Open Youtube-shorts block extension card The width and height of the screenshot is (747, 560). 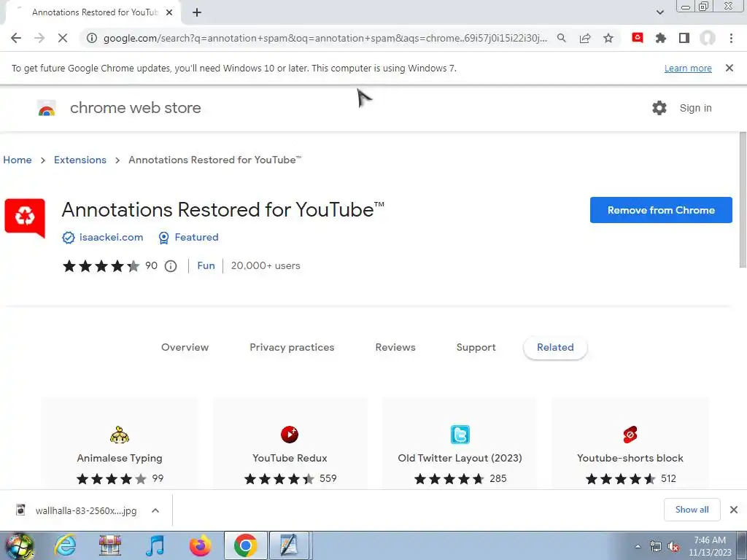(x=630, y=443)
